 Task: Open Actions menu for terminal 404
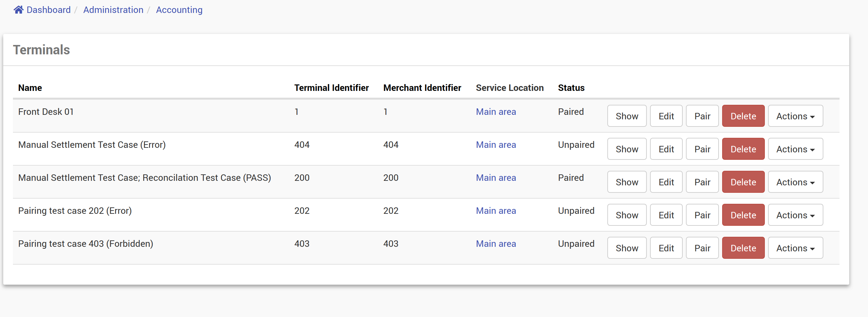click(795, 149)
